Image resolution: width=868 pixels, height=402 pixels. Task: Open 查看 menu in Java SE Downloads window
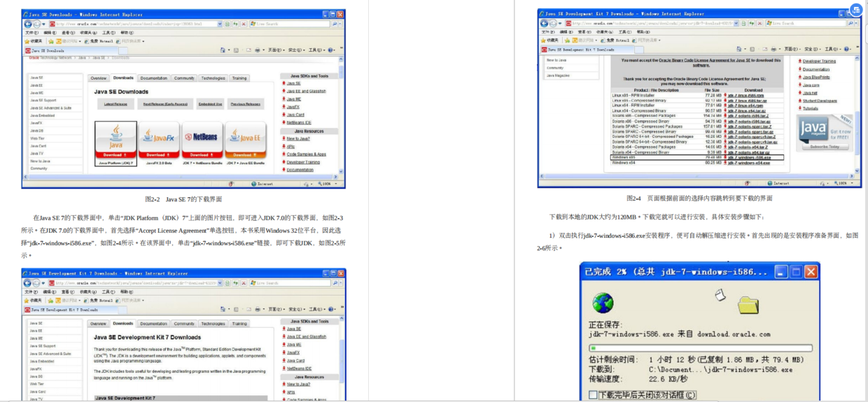[x=68, y=32]
